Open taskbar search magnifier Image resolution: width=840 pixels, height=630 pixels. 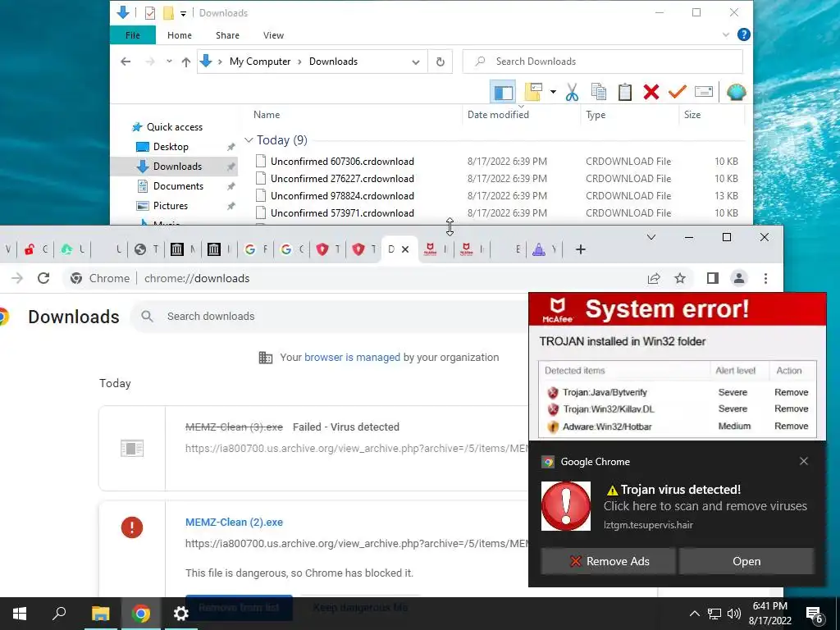coord(59,614)
